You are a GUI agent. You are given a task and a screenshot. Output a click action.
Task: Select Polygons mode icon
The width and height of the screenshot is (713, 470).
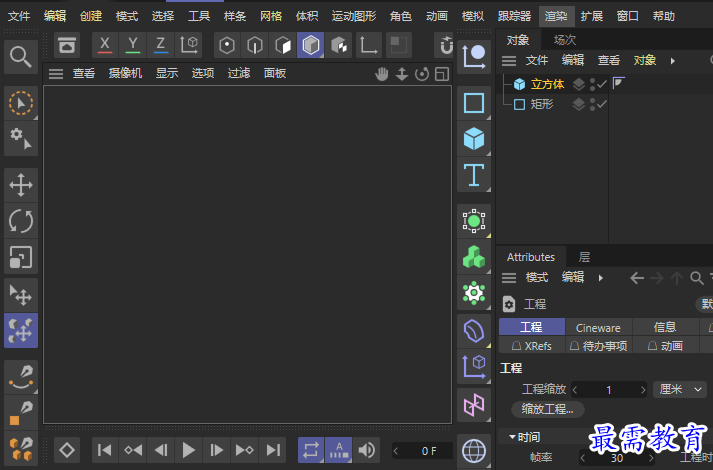point(283,45)
